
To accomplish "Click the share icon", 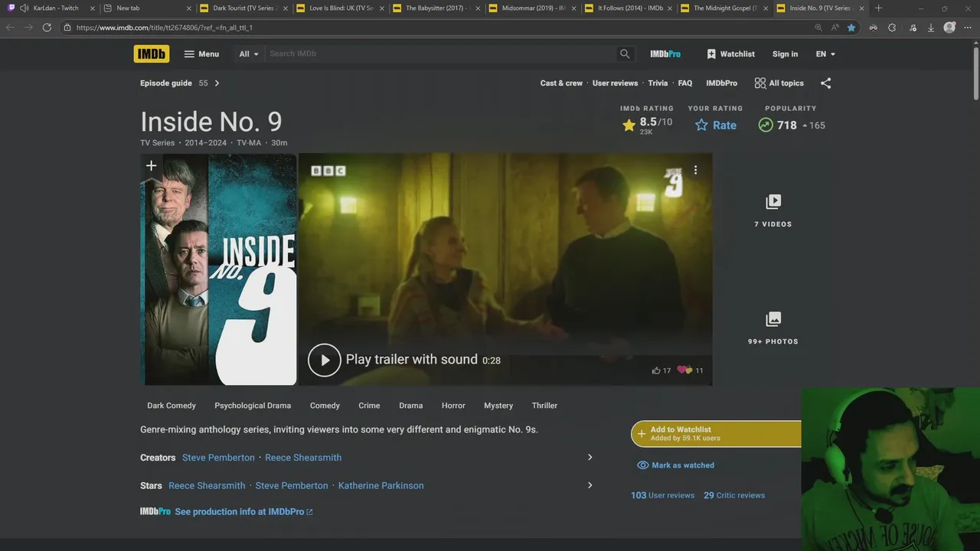I will [825, 83].
